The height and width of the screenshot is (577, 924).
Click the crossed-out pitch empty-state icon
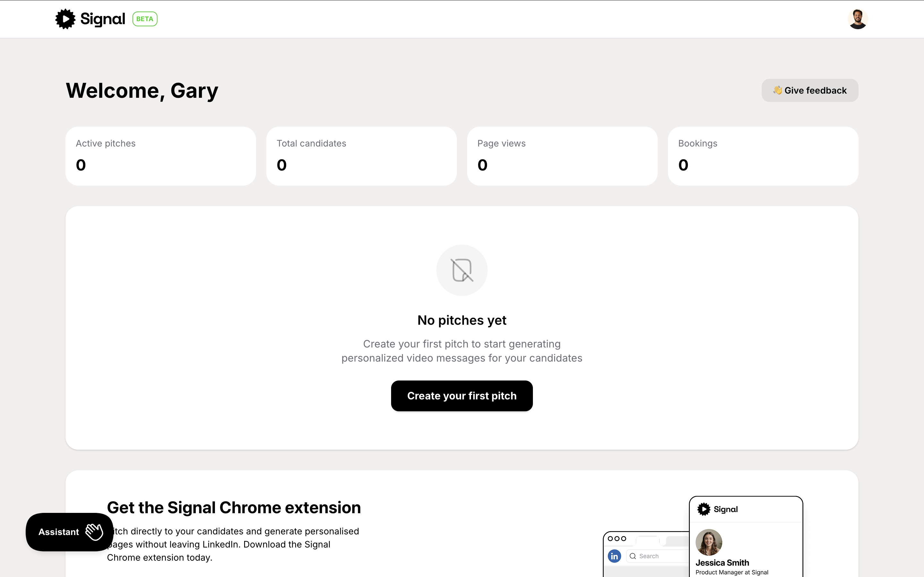pyautogui.click(x=462, y=270)
